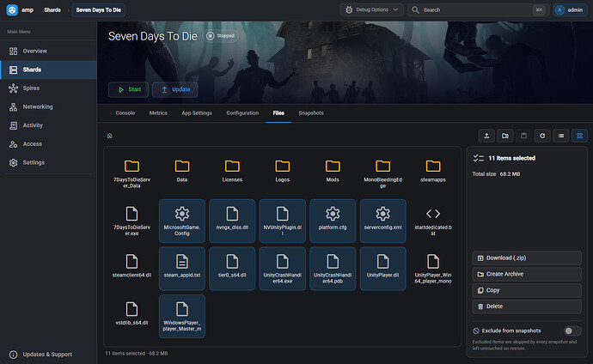
Task: Toggle Exclude from snapshots switch
Action: point(572,331)
